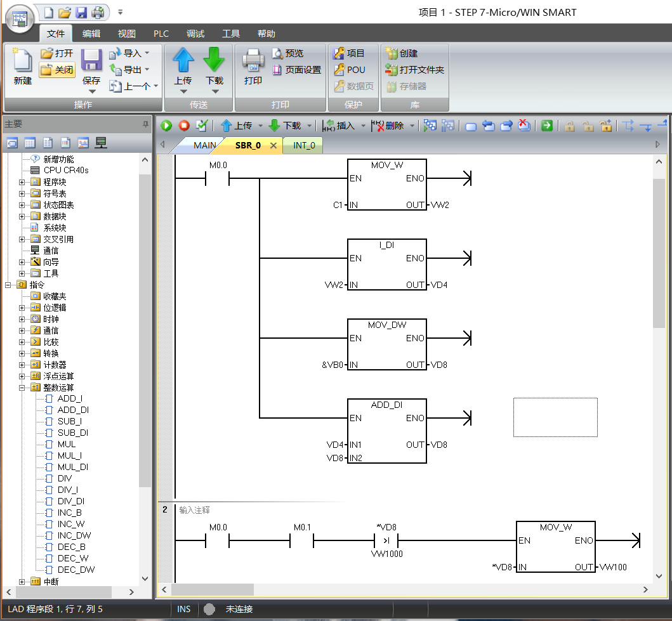This screenshot has height=621, width=672.
Task: Click the 打开文件夹 library button
Action: pyautogui.click(x=415, y=70)
